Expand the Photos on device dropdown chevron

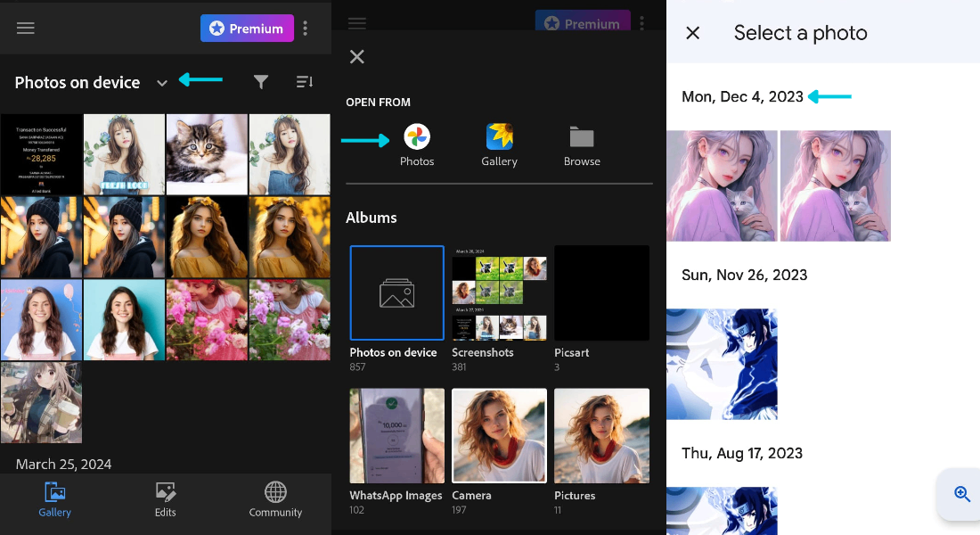[162, 83]
